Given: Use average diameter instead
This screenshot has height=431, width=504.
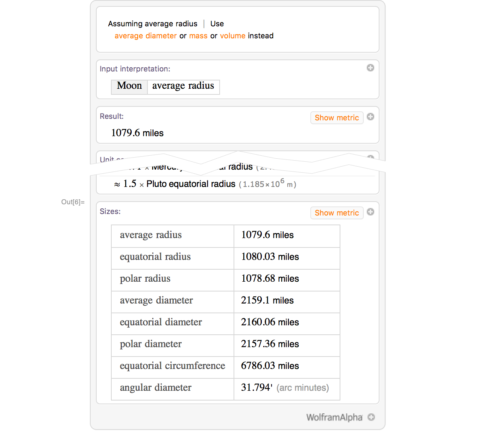Looking at the screenshot, I should [x=146, y=36].
